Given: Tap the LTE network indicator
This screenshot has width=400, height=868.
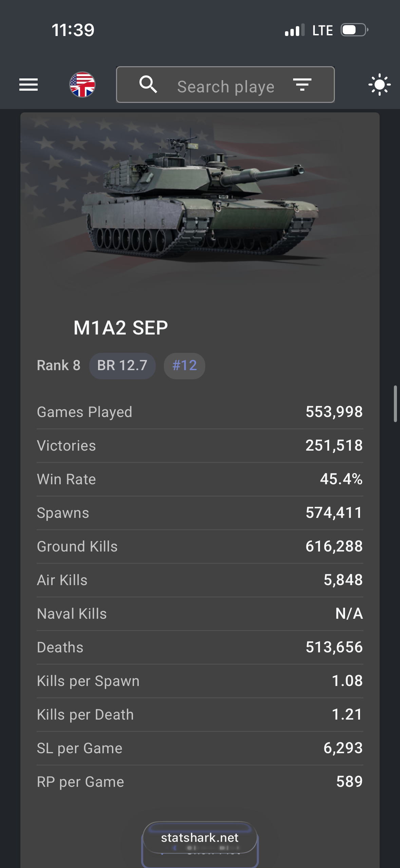Looking at the screenshot, I should pos(322,31).
